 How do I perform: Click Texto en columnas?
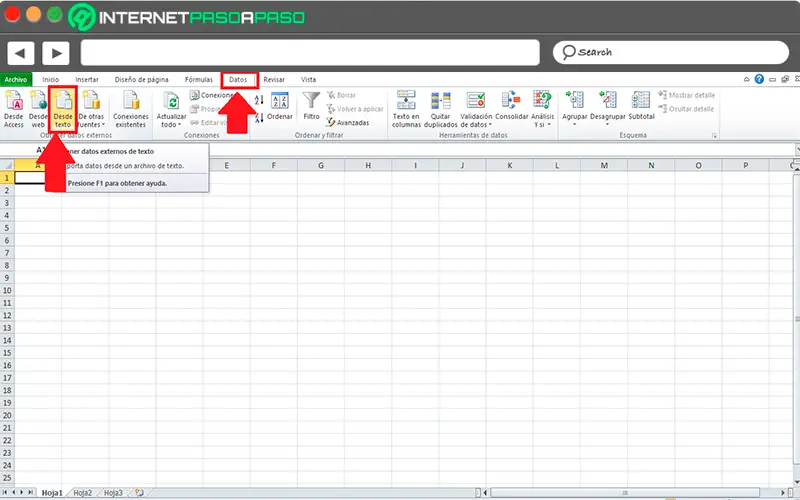pyautogui.click(x=406, y=109)
